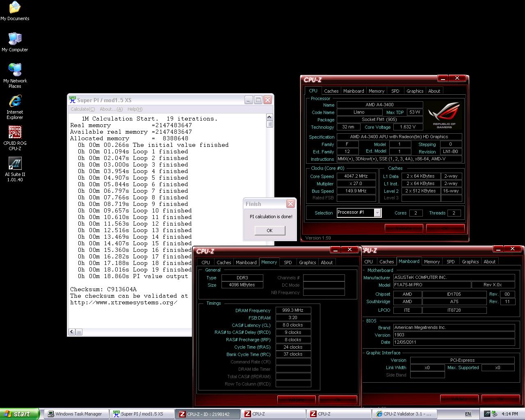The height and width of the screenshot is (420, 525).
Task: Open My Network Places icon
Action: coord(15,76)
